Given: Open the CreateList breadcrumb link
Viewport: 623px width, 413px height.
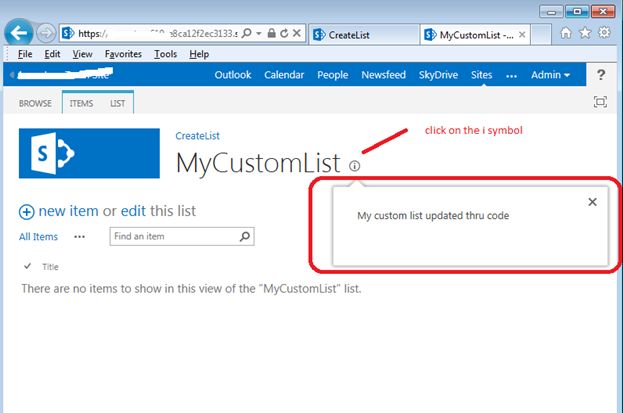Looking at the screenshot, I should pos(197,136).
